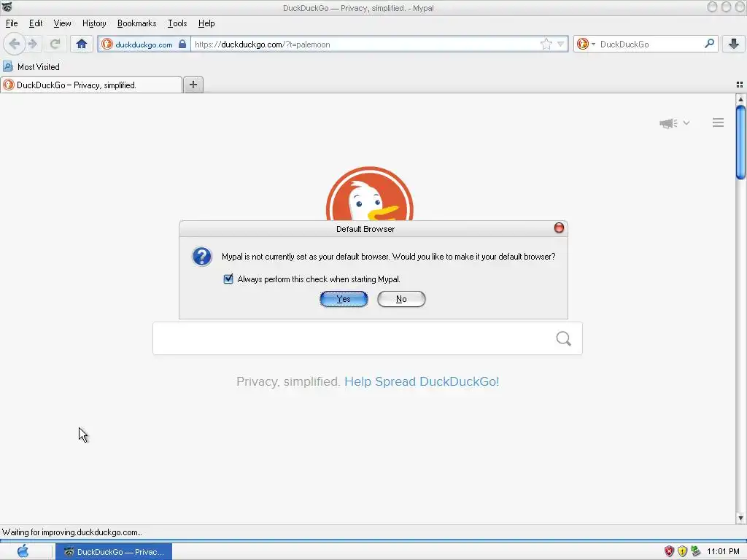Screen dimensions: 747x560
Task: Select the DuckDuckGo – Privacy, simplified tab
Action: click(91, 85)
